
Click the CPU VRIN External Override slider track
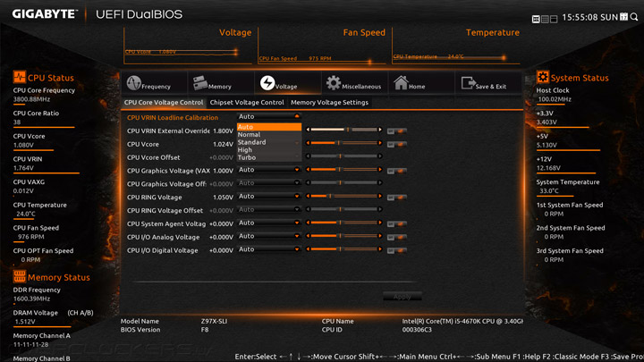tap(343, 130)
